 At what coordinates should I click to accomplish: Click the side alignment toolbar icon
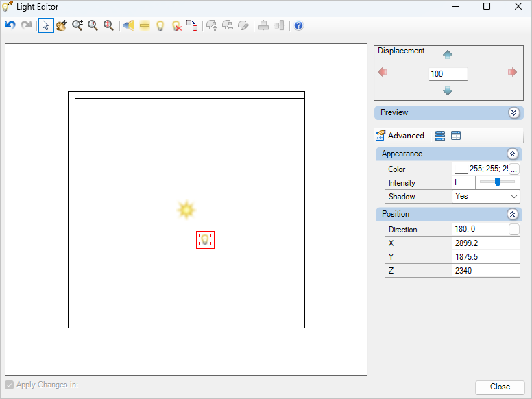[x=279, y=25]
